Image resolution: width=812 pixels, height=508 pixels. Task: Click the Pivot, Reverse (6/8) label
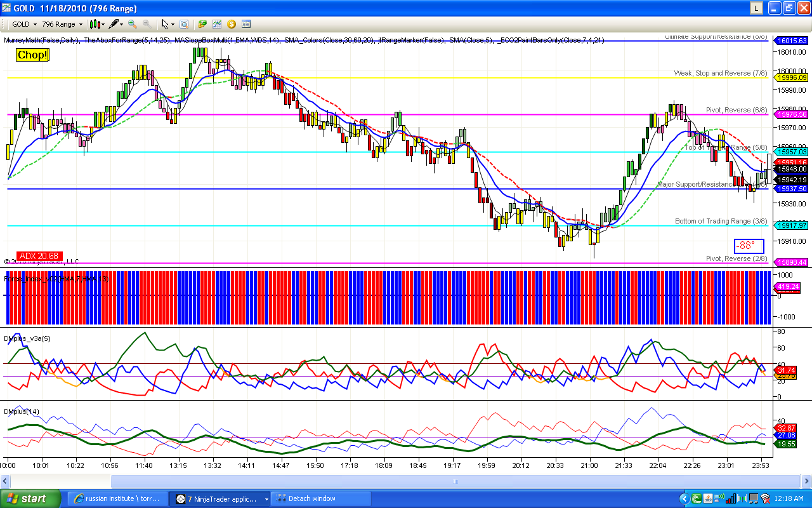click(737, 110)
